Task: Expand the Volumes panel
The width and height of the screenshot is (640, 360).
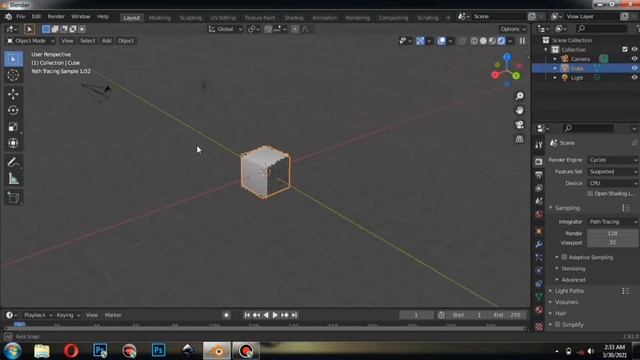Action: tap(567, 302)
